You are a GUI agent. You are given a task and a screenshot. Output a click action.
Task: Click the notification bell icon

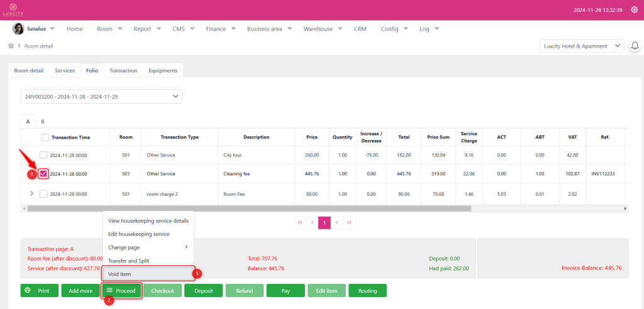coord(635,46)
